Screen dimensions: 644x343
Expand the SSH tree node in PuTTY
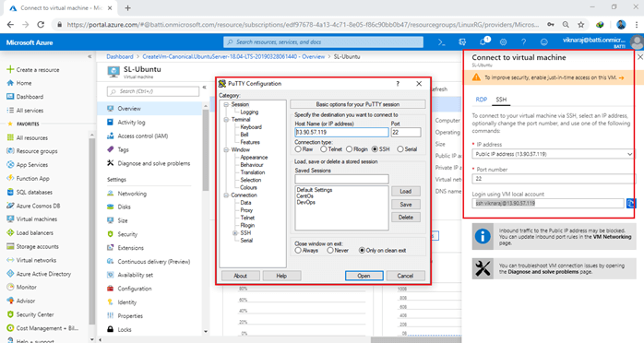coord(235,233)
